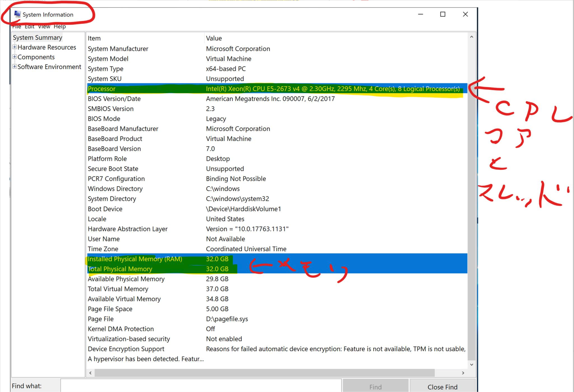Click the horizontal scrollbar left arrow
Viewport: 574px width, 392px height.
coord(90,373)
